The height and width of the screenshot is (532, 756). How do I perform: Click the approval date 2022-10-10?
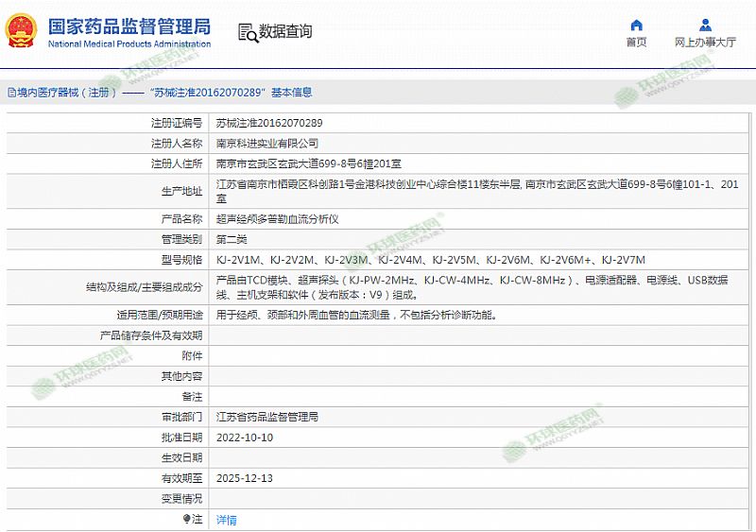[245, 438]
